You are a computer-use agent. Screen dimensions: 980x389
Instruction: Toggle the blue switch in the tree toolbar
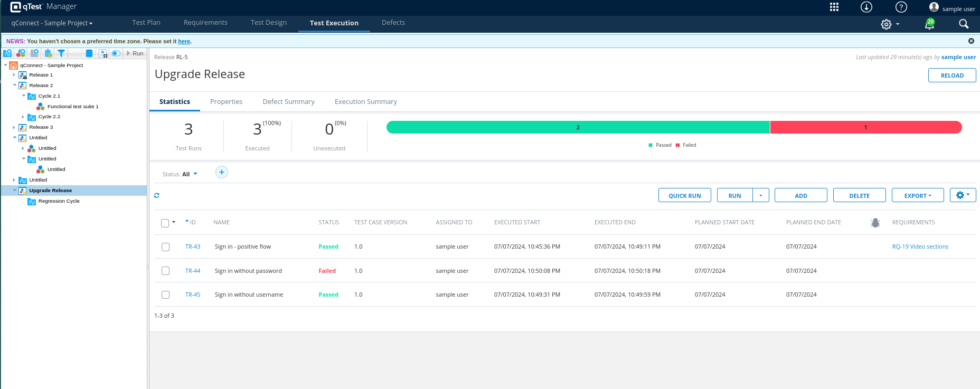coord(116,53)
